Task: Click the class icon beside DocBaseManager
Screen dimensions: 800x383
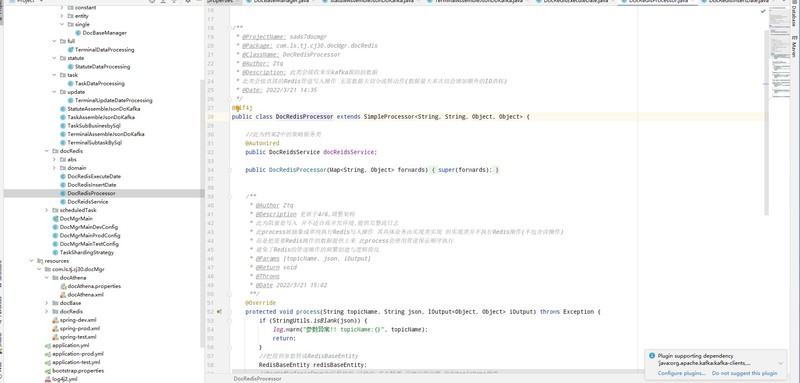Action: (78, 33)
